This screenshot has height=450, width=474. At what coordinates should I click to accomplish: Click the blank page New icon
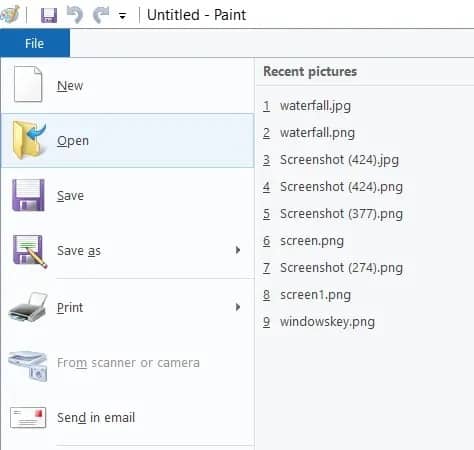pos(28,84)
